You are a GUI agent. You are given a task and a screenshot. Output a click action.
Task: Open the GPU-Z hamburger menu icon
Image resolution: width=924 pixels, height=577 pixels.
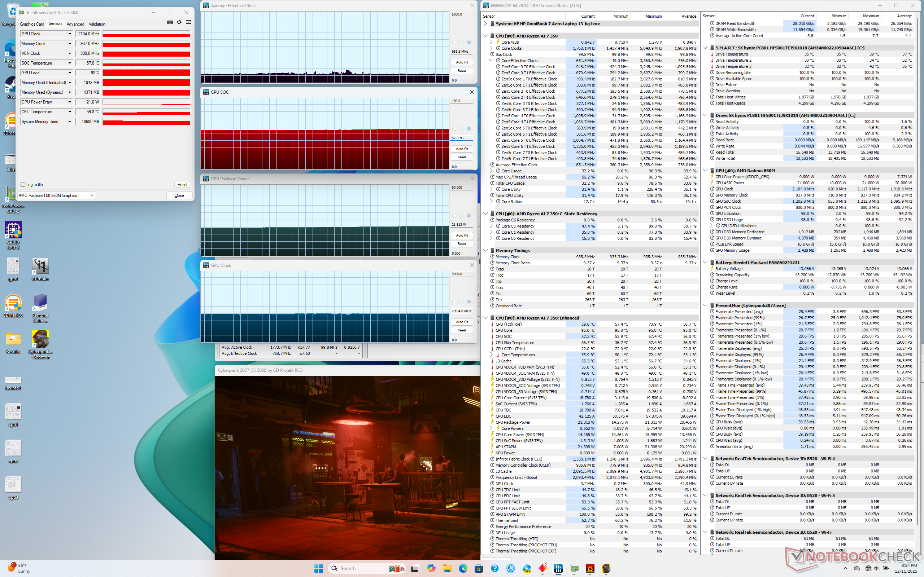(x=188, y=22)
